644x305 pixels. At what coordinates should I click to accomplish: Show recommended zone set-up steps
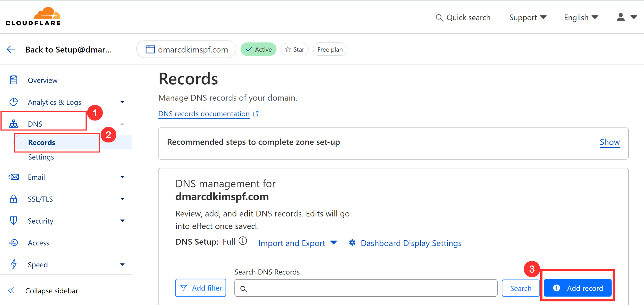(x=610, y=142)
